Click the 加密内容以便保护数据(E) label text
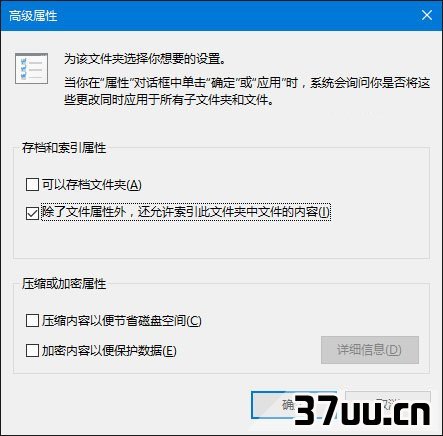The image size is (443, 436). pyautogui.click(x=109, y=350)
